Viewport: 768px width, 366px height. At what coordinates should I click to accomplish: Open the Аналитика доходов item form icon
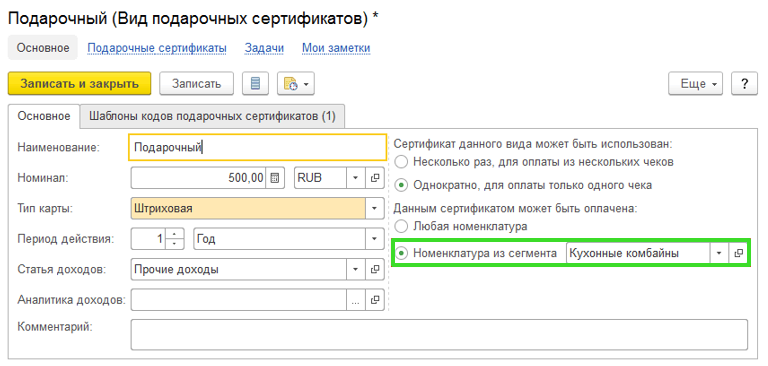point(375,300)
